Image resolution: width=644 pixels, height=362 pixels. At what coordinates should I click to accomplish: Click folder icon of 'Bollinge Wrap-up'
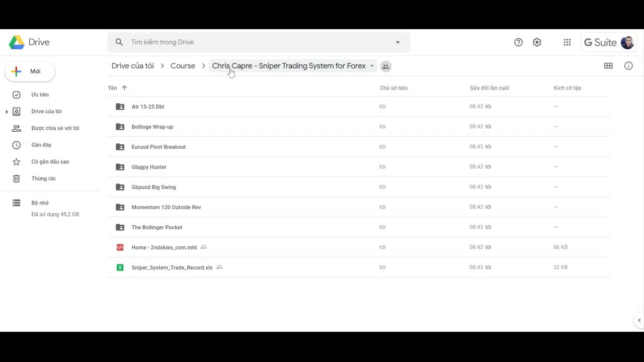coord(120,127)
